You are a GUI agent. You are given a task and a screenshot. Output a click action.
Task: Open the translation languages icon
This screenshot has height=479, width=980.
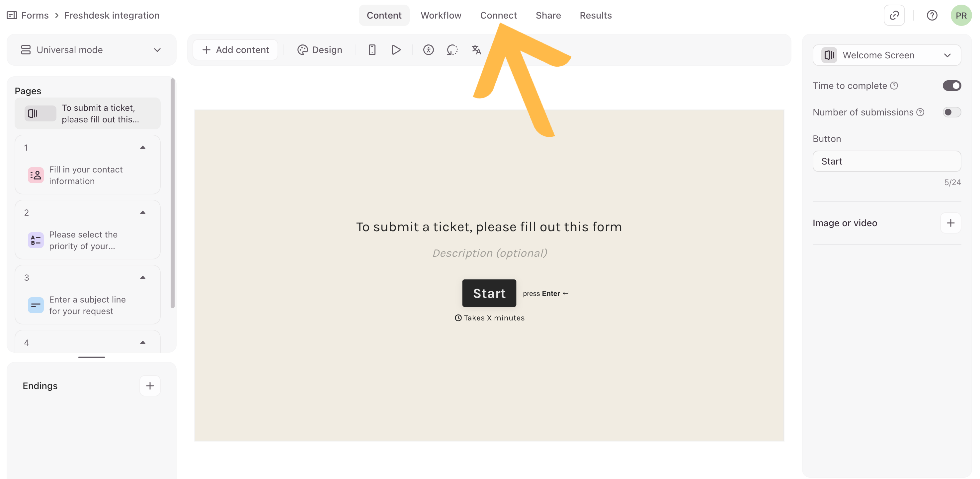pyautogui.click(x=475, y=49)
